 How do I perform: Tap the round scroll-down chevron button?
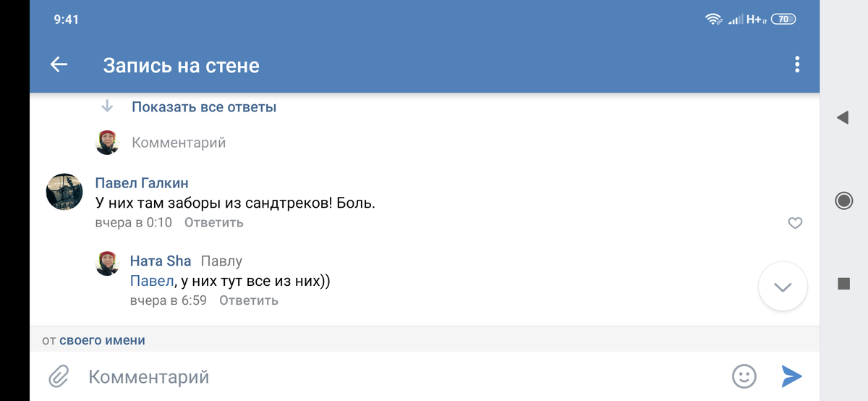pyautogui.click(x=783, y=287)
